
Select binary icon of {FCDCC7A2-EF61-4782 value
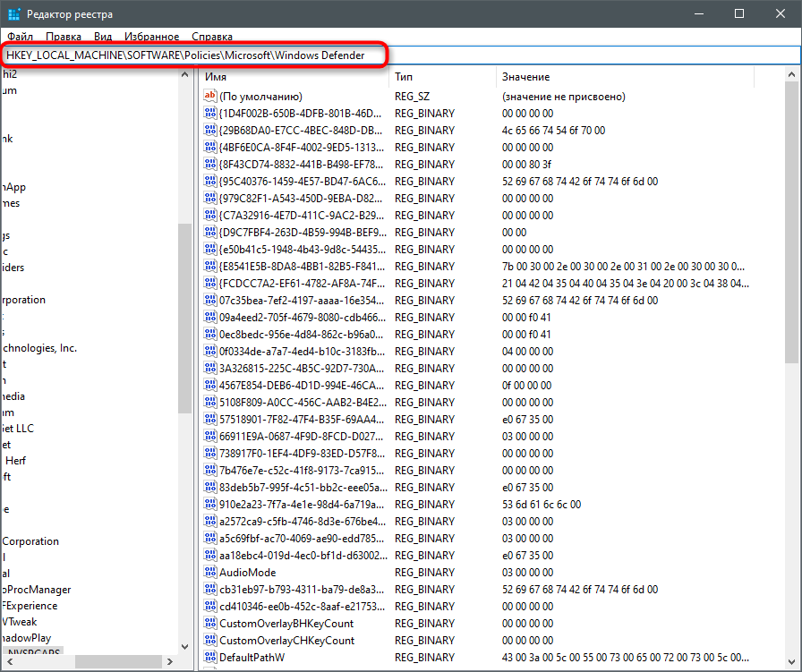pos(209,283)
